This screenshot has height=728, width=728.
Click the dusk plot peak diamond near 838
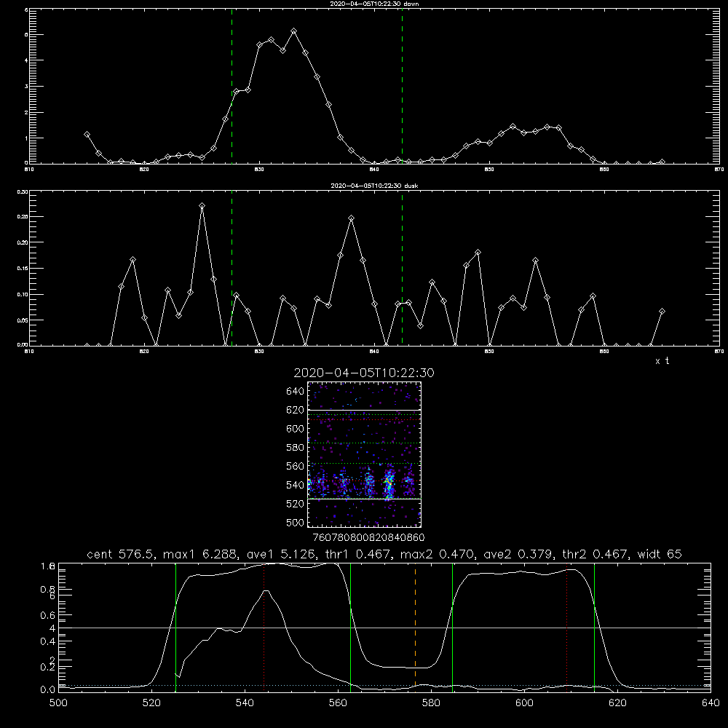[x=352, y=218]
